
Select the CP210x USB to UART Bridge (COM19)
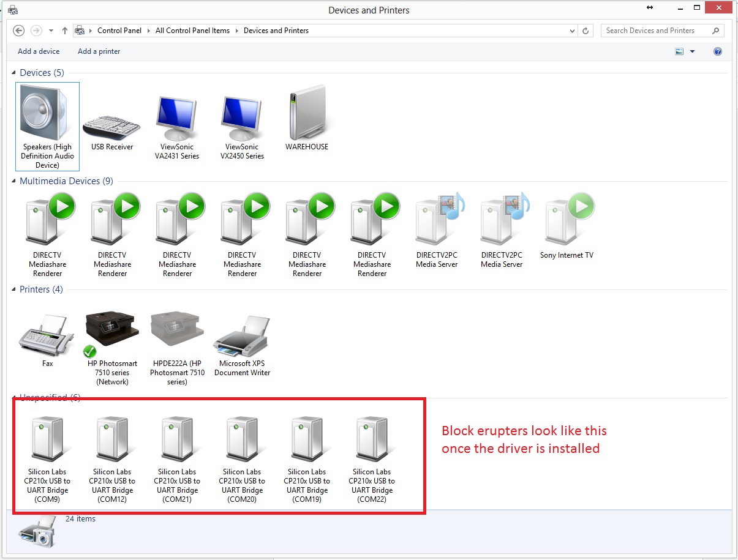307,459
